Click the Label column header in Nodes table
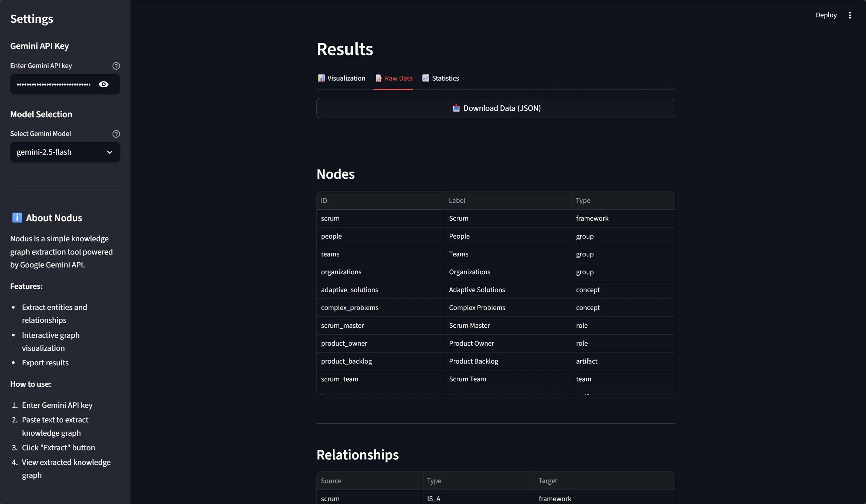 457,200
